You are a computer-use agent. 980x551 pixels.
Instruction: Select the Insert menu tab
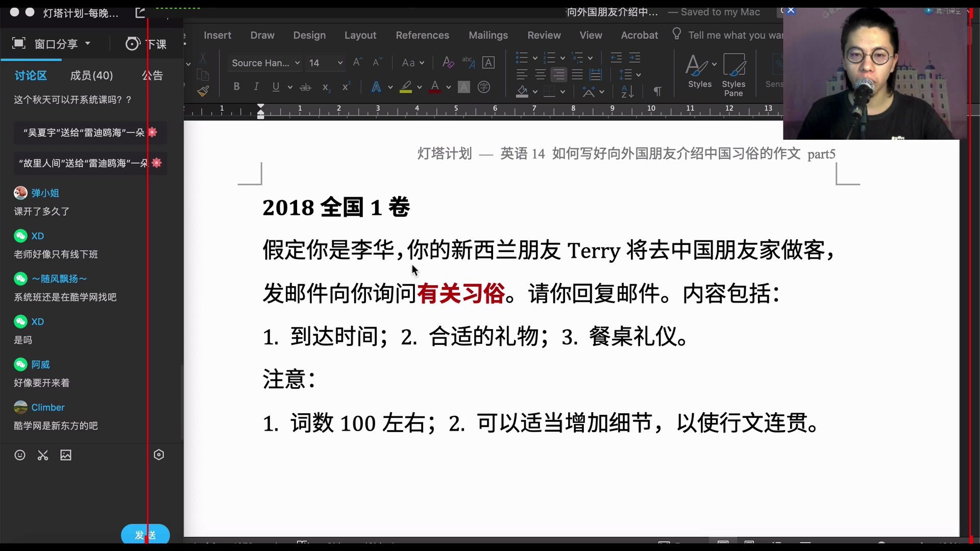(217, 35)
